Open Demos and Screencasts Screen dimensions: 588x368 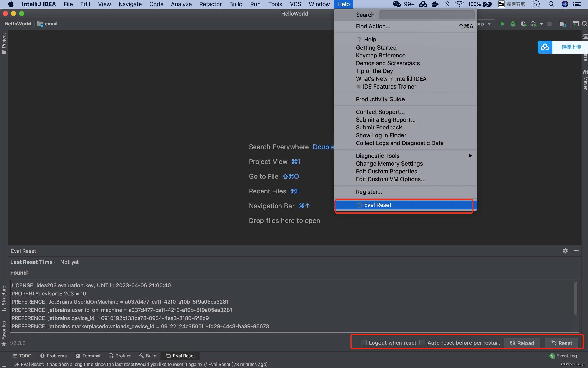[405, 63]
